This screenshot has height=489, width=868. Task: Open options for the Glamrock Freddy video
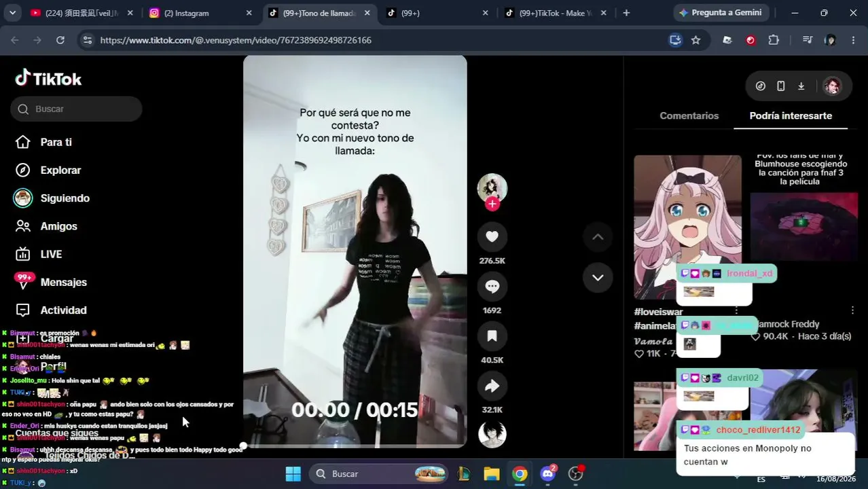pos(852,310)
